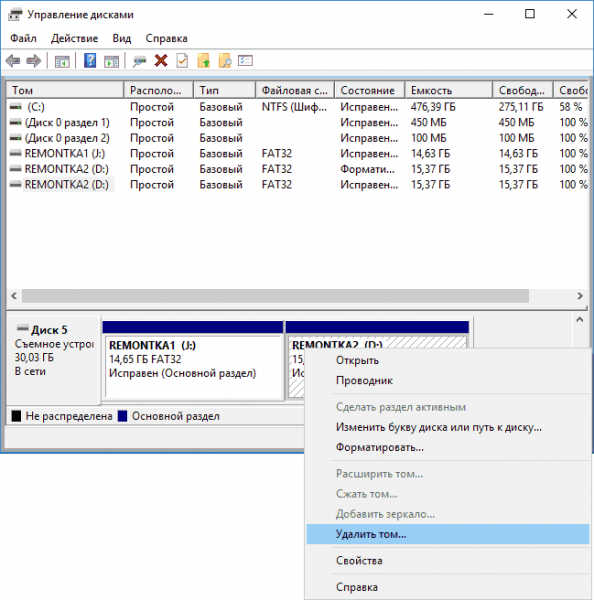The height and width of the screenshot is (600, 594).
Task: Click the red X delete toolbar icon
Action: click(161, 61)
